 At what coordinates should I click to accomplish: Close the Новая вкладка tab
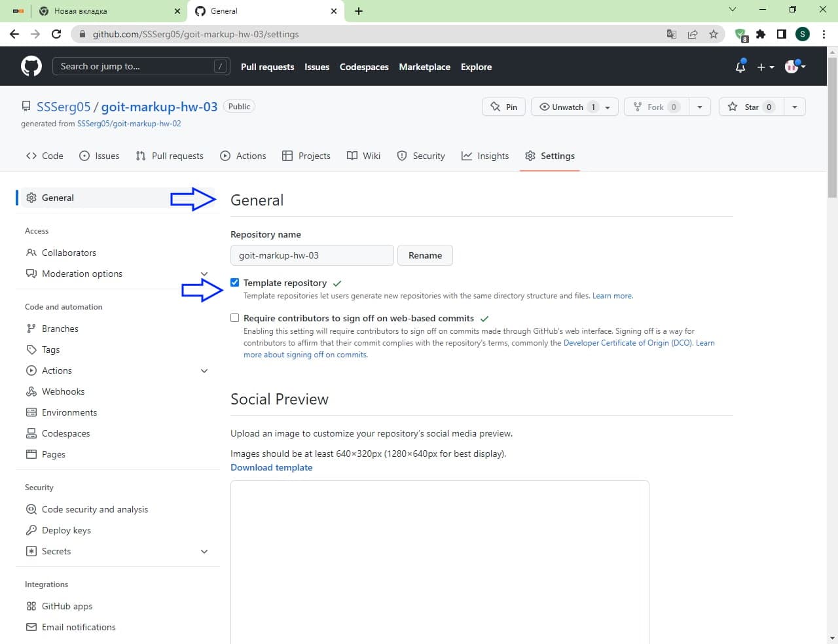tap(177, 11)
